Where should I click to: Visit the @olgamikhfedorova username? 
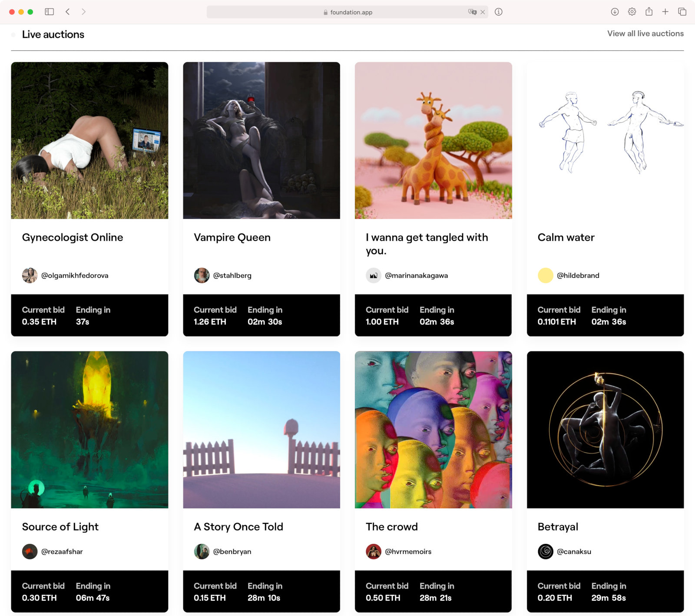coord(75,275)
